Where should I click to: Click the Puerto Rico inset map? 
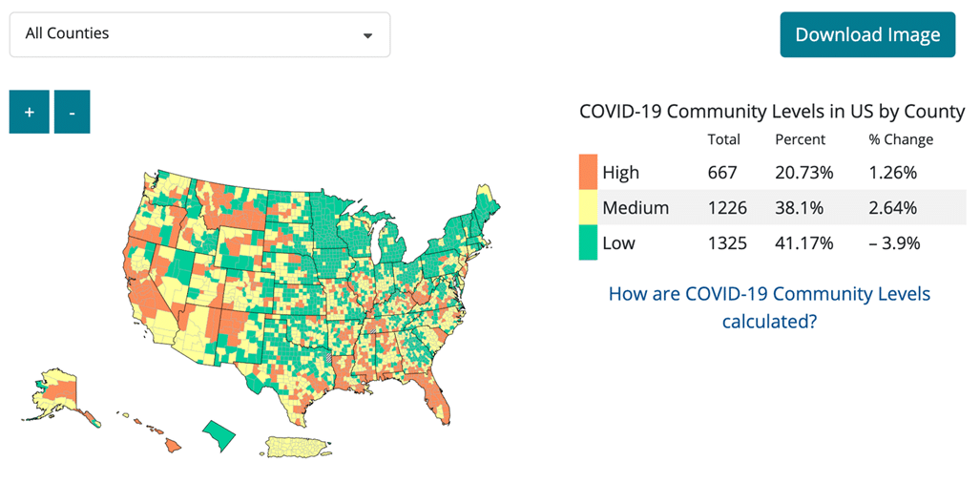pos(296,447)
